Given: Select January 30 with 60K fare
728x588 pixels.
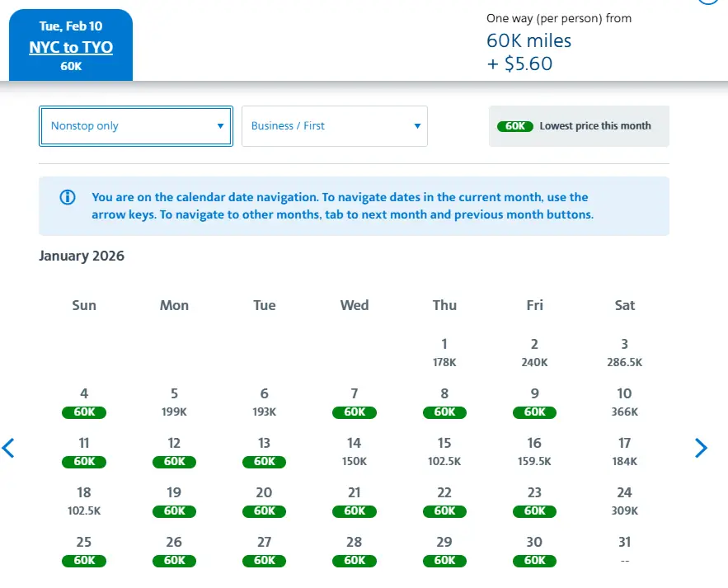Looking at the screenshot, I should [534, 550].
